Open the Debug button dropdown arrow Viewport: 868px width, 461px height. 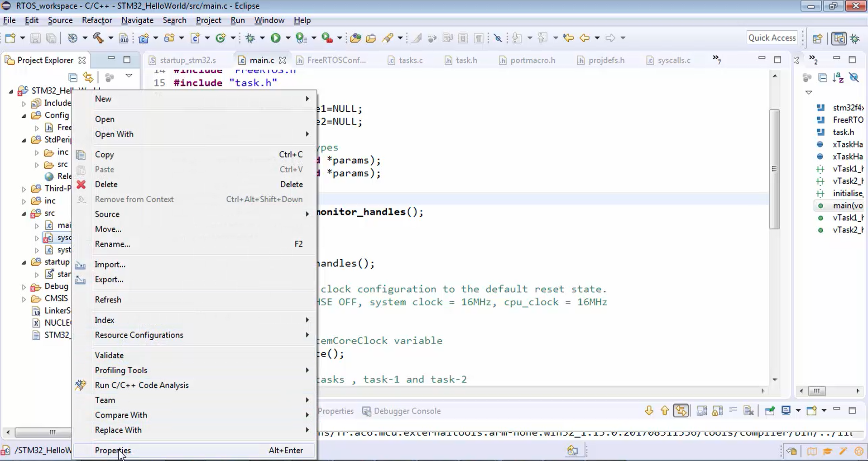point(262,38)
